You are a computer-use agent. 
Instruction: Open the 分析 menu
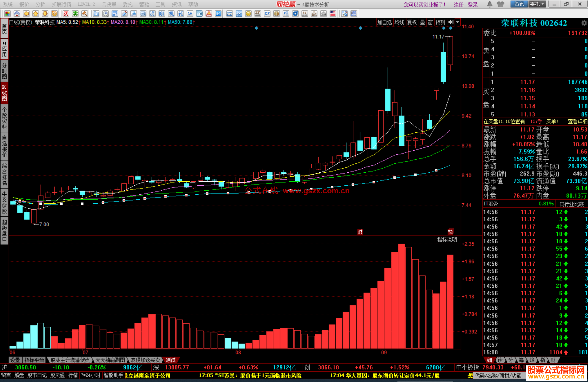click(x=40, y=4)
